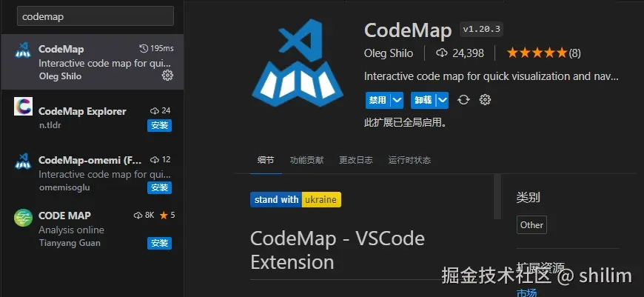The height and width of the screenshot is (297, 644).
Task: Click CodeMap-omemi download count 12
Action: pyautogui.click(x=161, y=159)
